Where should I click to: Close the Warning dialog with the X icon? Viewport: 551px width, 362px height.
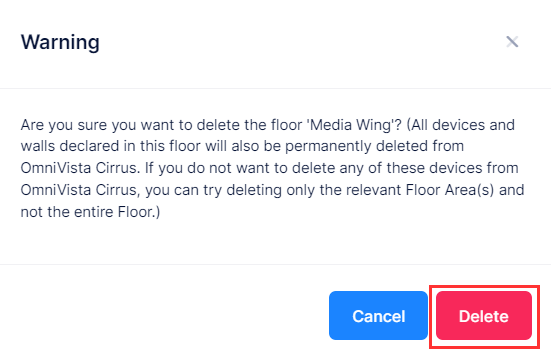[512, 42]
